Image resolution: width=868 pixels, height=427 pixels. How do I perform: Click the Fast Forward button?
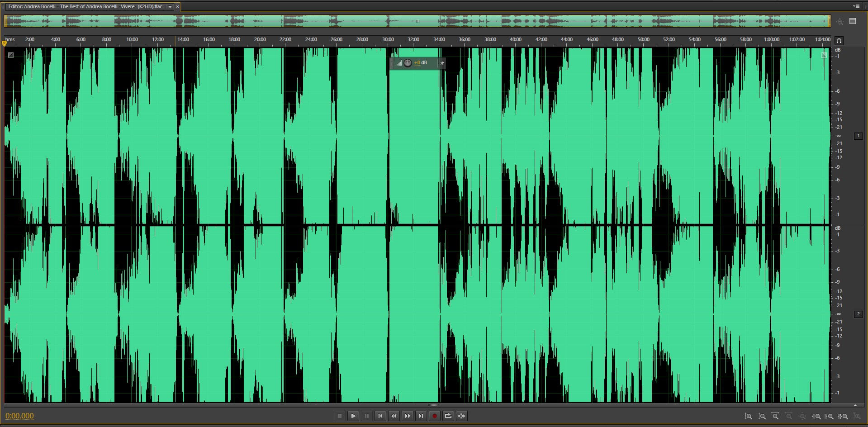click(x=408, y=416)
